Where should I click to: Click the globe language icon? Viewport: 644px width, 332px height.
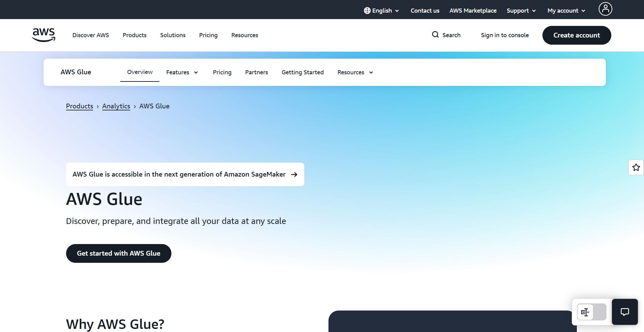(367, 11)
